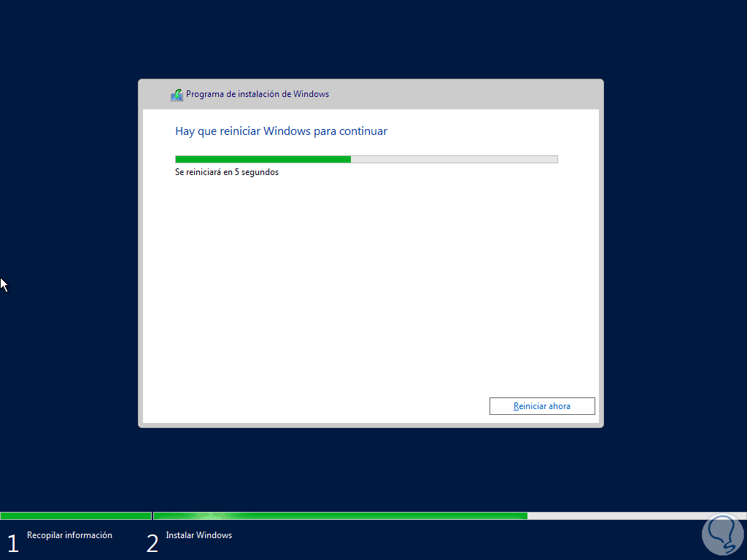Click the 'Programa de instalación de Windows' title

pos(258,94)
